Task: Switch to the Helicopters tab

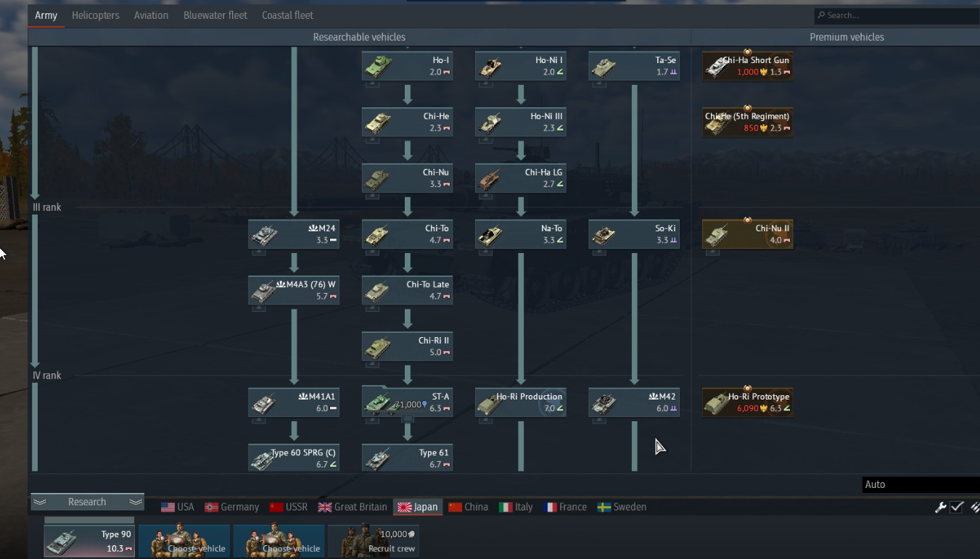Action: coord(96,15)
